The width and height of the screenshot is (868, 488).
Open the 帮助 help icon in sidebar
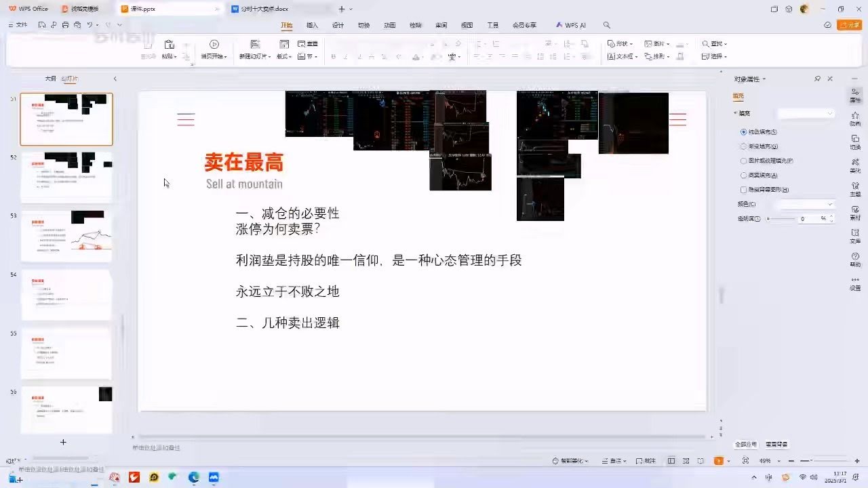coord(855,258)
